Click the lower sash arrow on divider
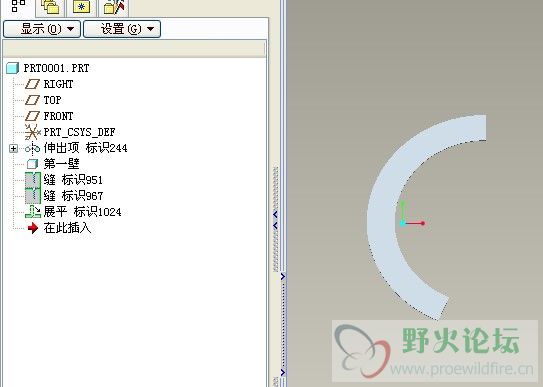 pyautogui.click(x=283, y=372)
